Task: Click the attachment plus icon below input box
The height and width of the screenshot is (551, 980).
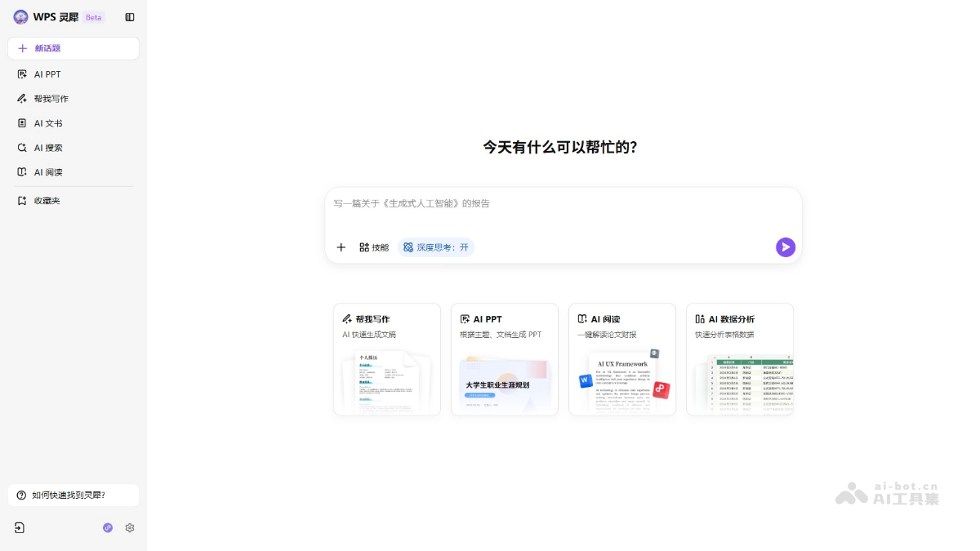Action: (341, 247)
